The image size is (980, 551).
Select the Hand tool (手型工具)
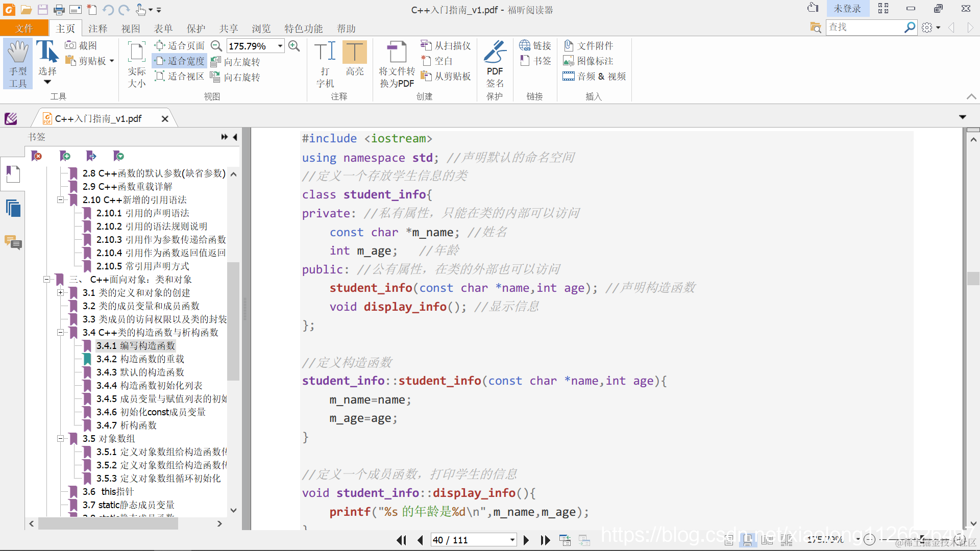[x=18, y=62]
